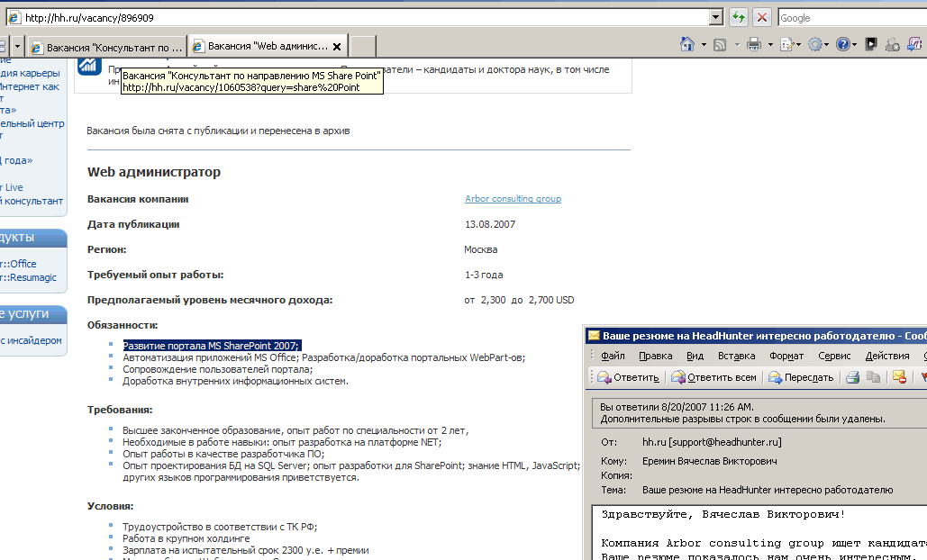Screen dimensions: 927x560
Task: Open the Home button dropdown arrow
Action: 704,45
